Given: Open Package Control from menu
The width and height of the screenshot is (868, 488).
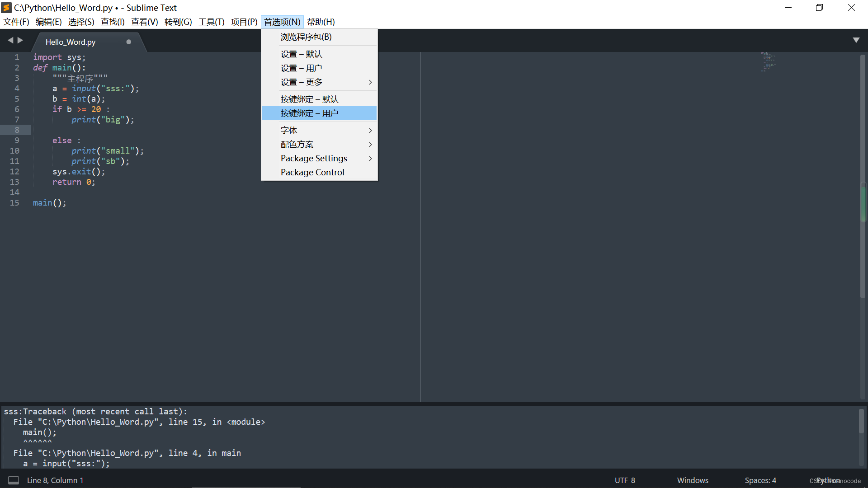Looking at the screenshot, I should [x=312, y=173].
